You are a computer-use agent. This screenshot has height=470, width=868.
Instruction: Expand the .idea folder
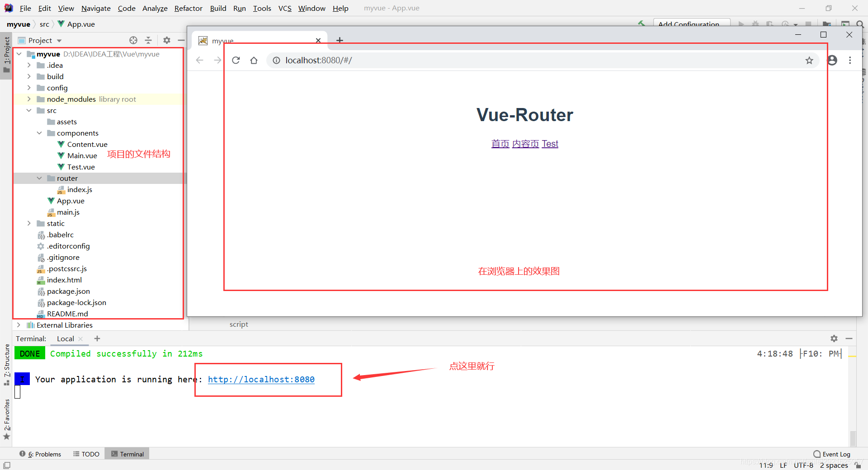point(29,65)
